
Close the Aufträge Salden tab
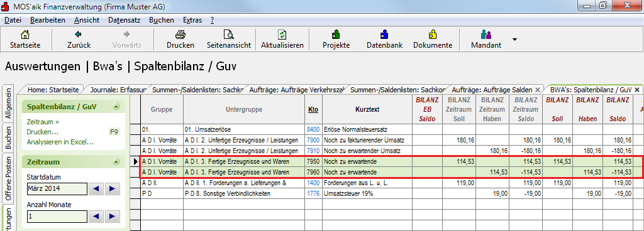pyautogui.click(x=538, y=89)
